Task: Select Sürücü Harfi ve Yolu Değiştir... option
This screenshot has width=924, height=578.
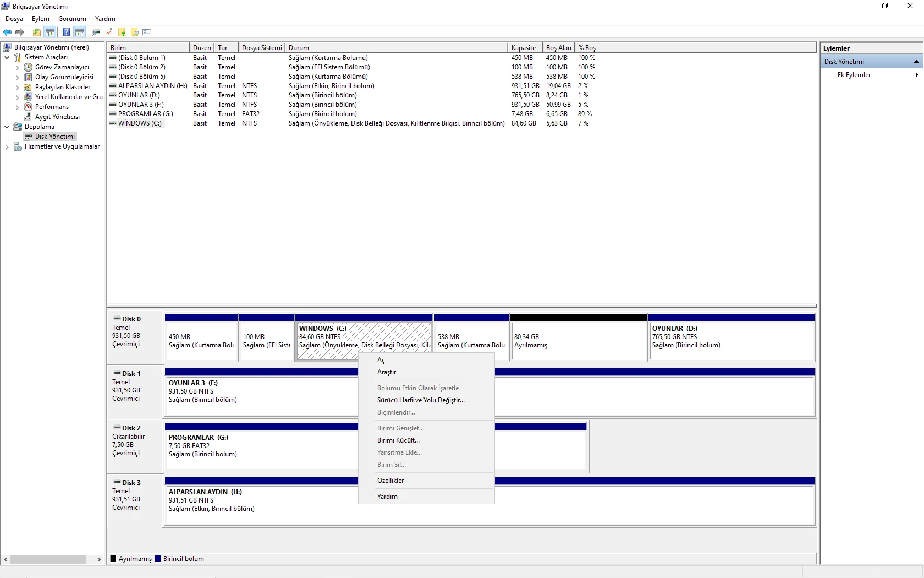Action: point(426,400)
